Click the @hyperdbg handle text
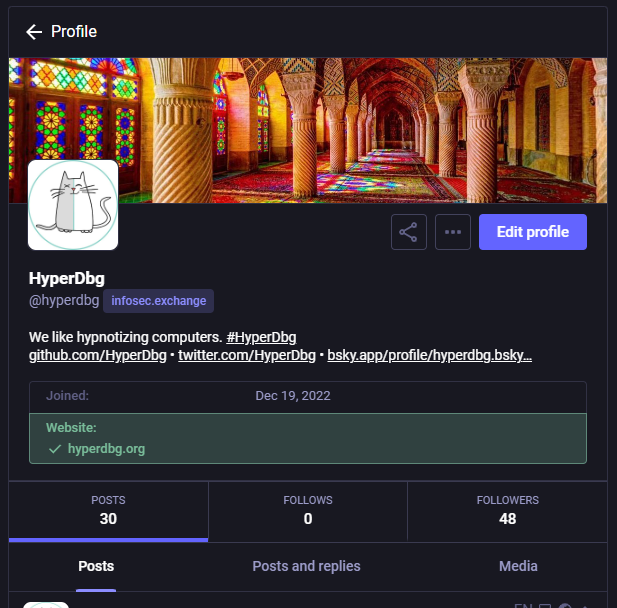 tap(64, 301)
